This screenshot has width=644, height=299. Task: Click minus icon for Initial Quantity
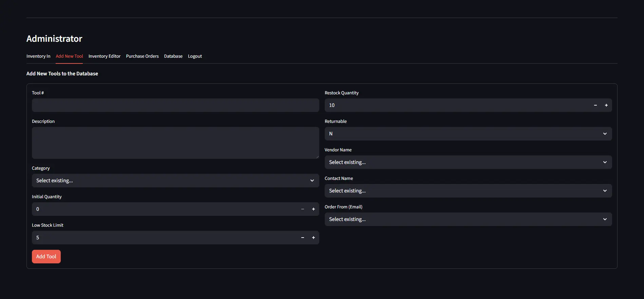(302, 209)
